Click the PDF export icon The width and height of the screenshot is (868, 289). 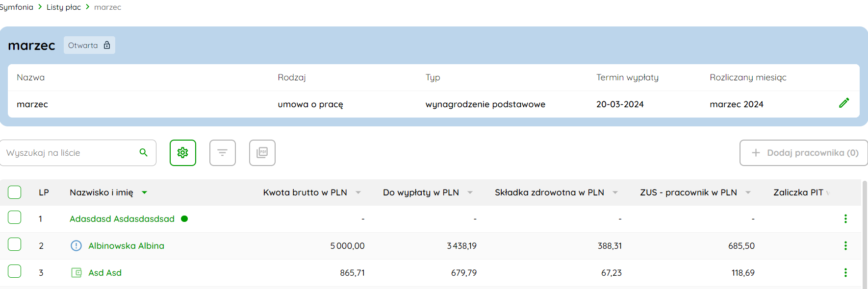coord(262,153)
